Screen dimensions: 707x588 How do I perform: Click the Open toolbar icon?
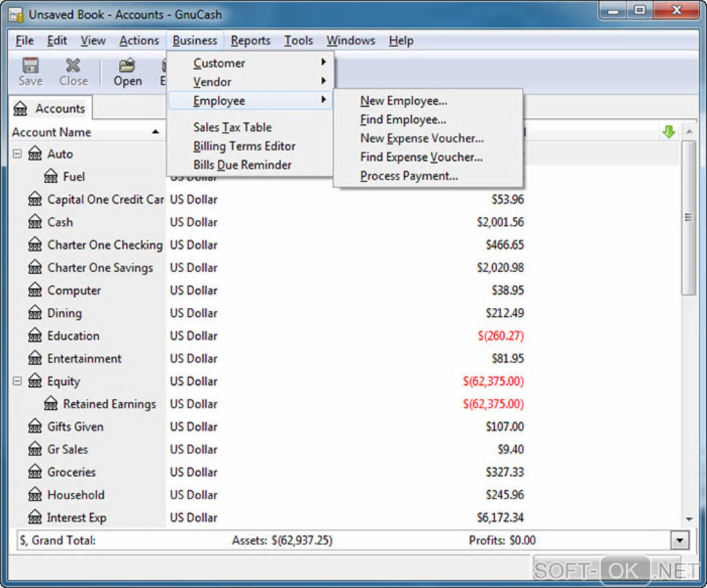pyautogui.click(x=127, y=66)
